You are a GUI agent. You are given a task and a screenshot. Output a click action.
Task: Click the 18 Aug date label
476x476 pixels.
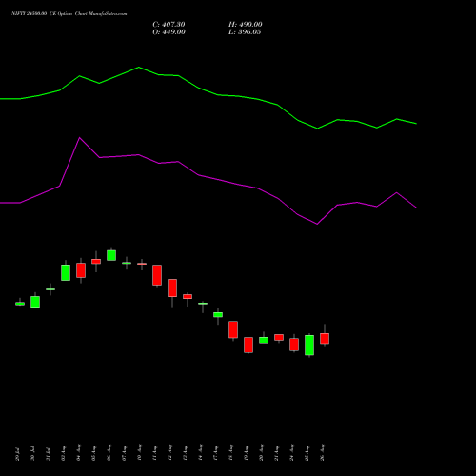(230, 453)
